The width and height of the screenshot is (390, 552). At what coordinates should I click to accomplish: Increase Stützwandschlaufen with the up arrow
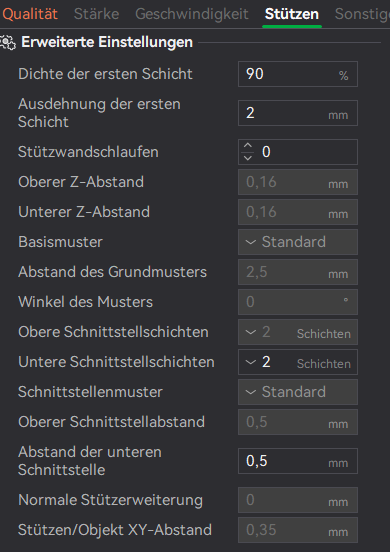tap(248, 145)
